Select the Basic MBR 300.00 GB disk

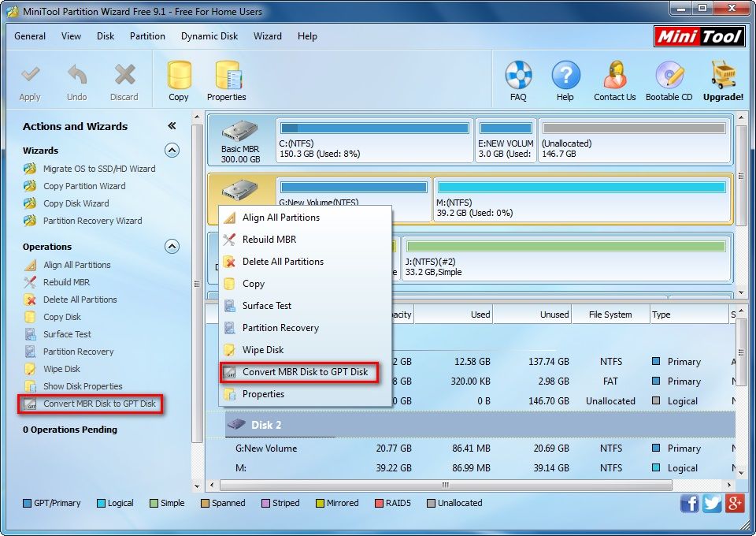(x=241, y=140)
